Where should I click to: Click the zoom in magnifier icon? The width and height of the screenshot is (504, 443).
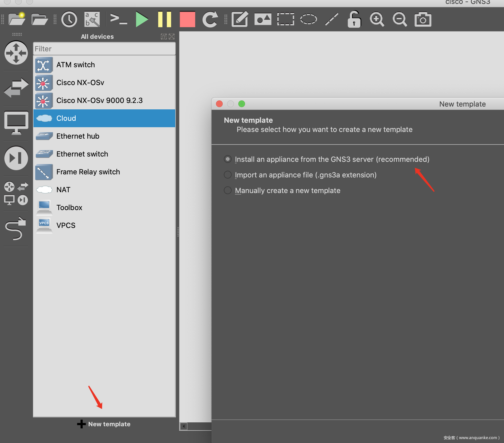click(x=377, y=20)
